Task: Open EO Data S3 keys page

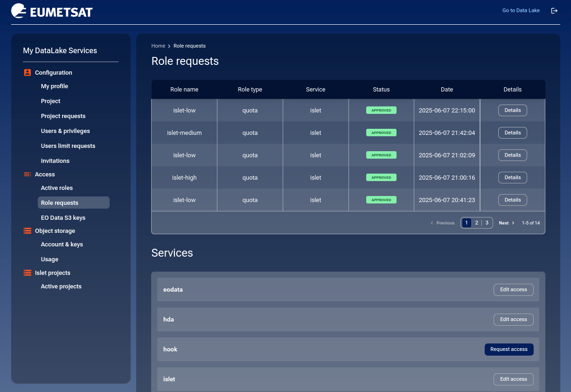Action: tap(63, 218)
